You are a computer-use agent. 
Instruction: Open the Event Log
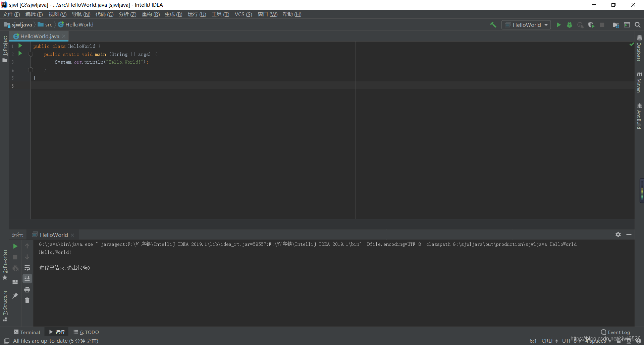coord(615,332)
